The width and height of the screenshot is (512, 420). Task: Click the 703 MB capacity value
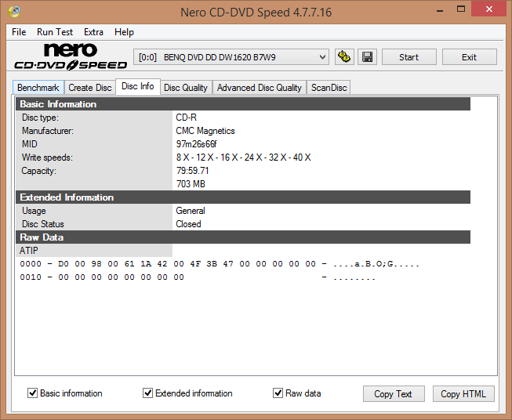pyautogui.click(x=191, y=184)
